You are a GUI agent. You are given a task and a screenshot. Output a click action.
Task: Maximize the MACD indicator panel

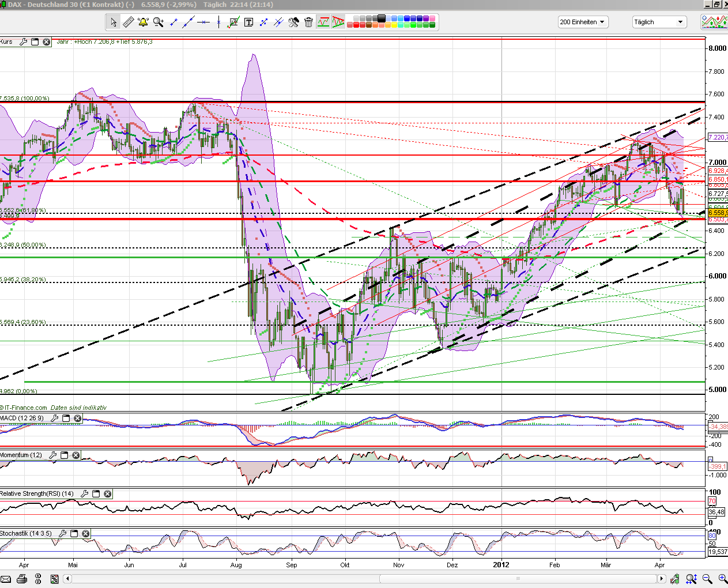pos(66,418)
